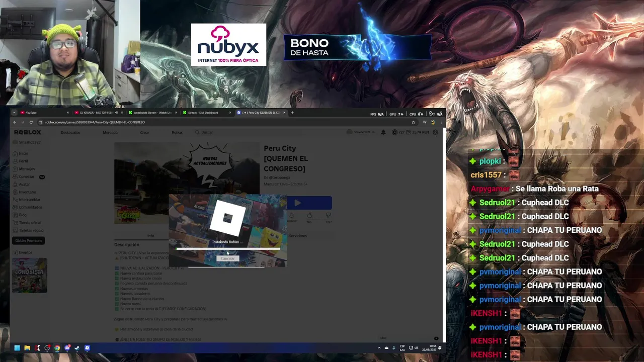
Task: Switch to smashdota Stream browser tab
Action: tap(152, 113)
